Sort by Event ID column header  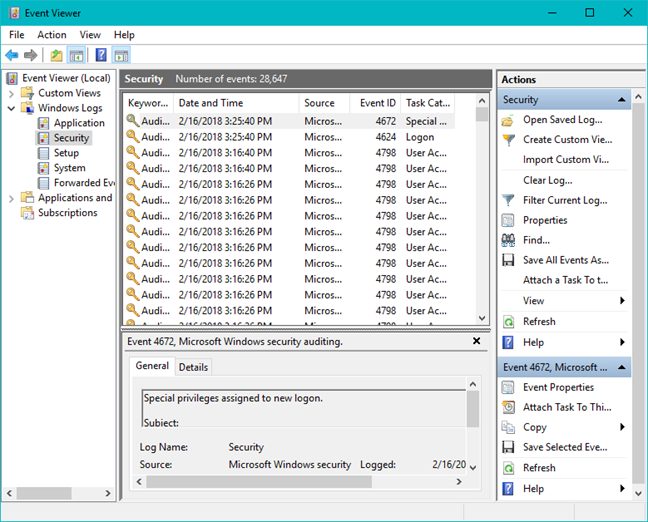tap(375, 103)
